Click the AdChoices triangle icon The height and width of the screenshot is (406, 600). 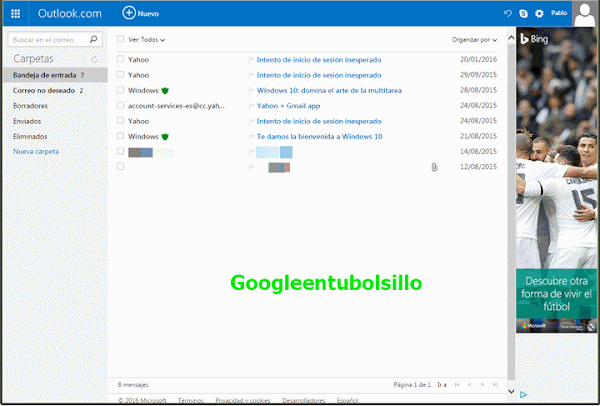(x=523, y=395)
